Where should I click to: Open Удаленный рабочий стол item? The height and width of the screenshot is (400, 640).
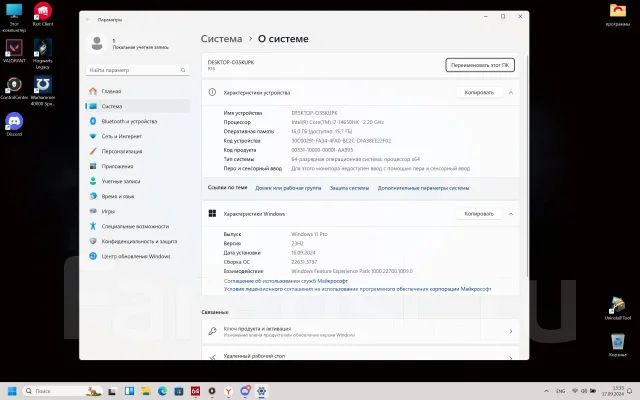[360, 354]
